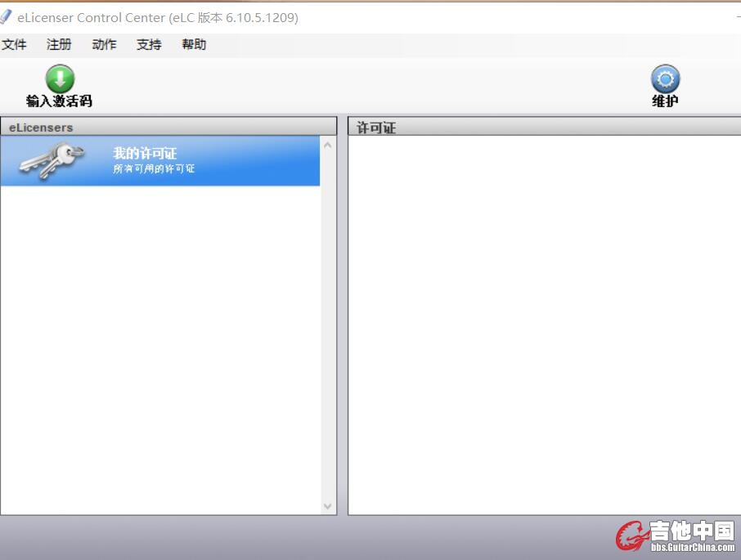Open the 动作 menu
Screen dimensions: 741x560
click(x=104, y=44)
